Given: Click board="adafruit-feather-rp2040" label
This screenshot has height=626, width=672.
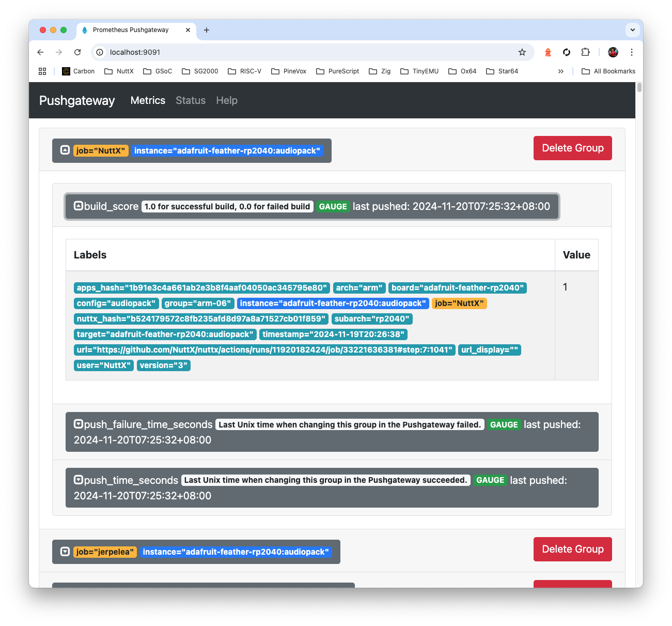Looking at the screenshot, I should pos(458,288).
